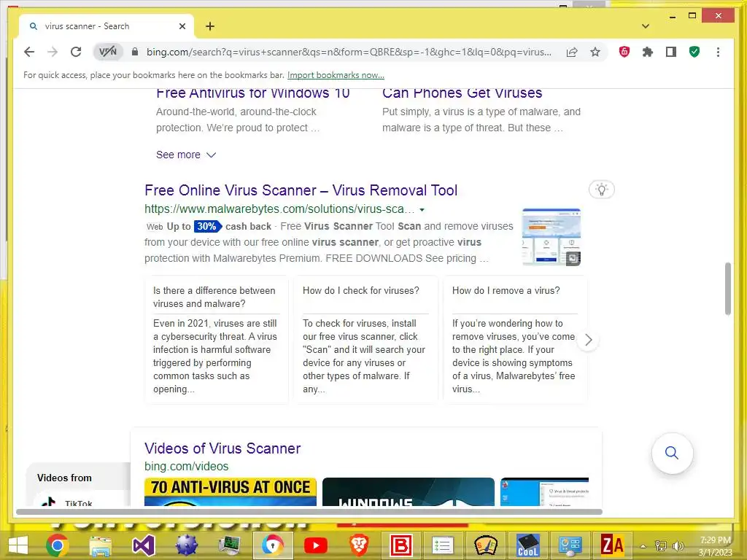The height and width of the screenshot is (560, 747).
Task: Select How do I check for viruses card
Action: click(x=365, y=340)
